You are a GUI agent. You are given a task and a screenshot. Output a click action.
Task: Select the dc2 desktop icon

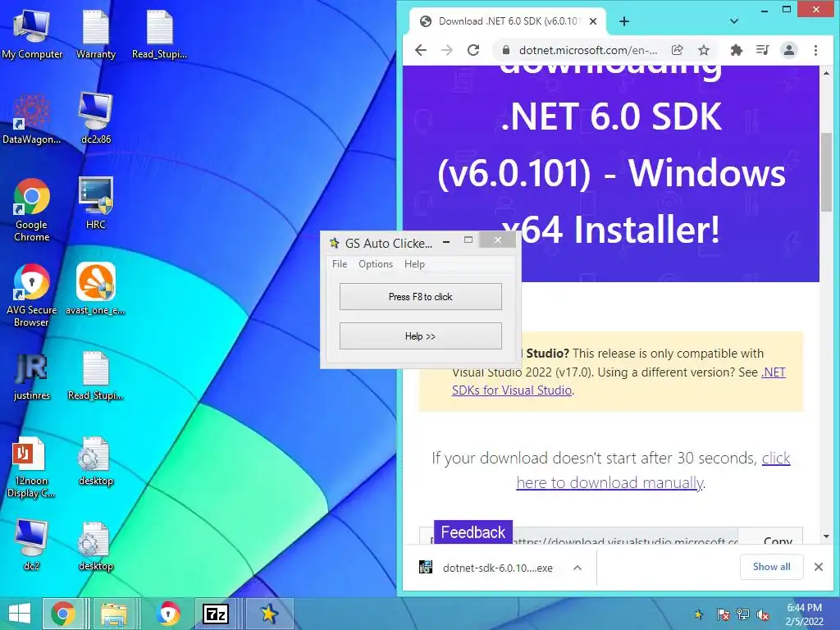32,545
